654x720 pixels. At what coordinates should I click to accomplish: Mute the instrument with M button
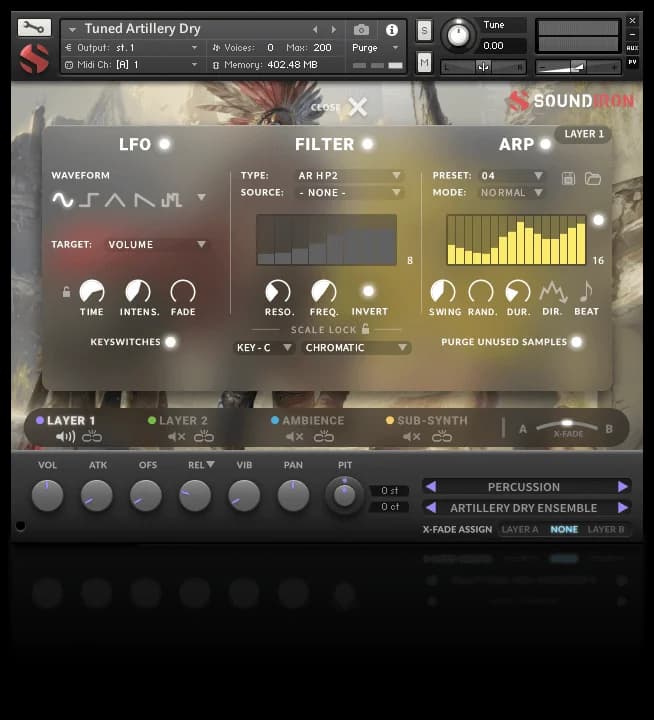coord(424,63)
